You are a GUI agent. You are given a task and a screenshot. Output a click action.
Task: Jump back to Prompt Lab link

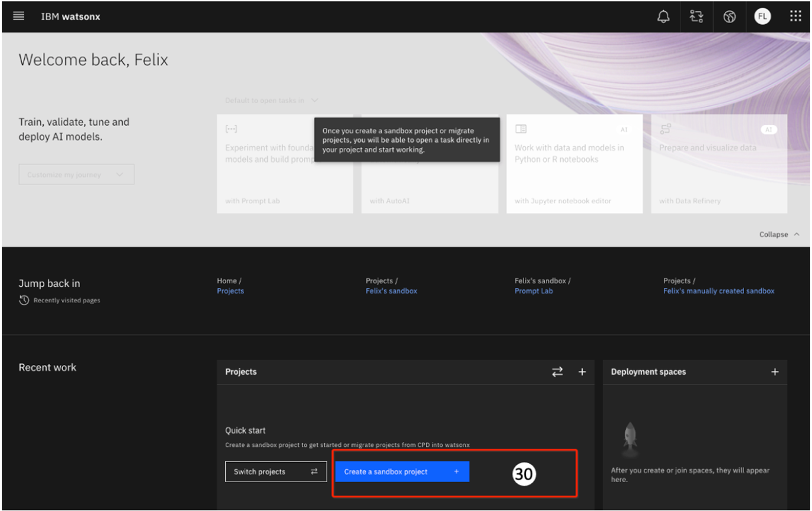[x=534, y=291]
